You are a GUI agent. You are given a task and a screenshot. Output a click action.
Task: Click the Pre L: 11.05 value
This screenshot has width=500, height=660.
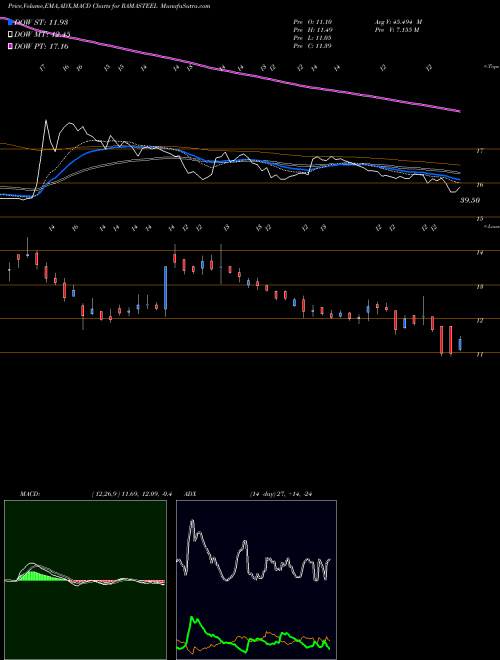click(x=313, y=38)
